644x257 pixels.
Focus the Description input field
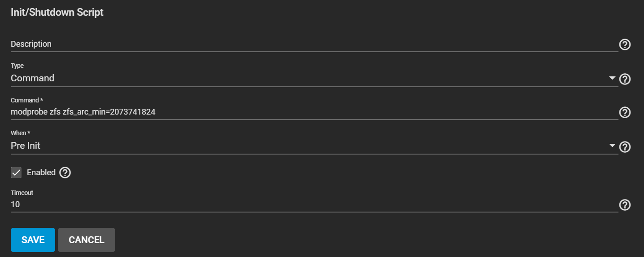tap(314, 44)
